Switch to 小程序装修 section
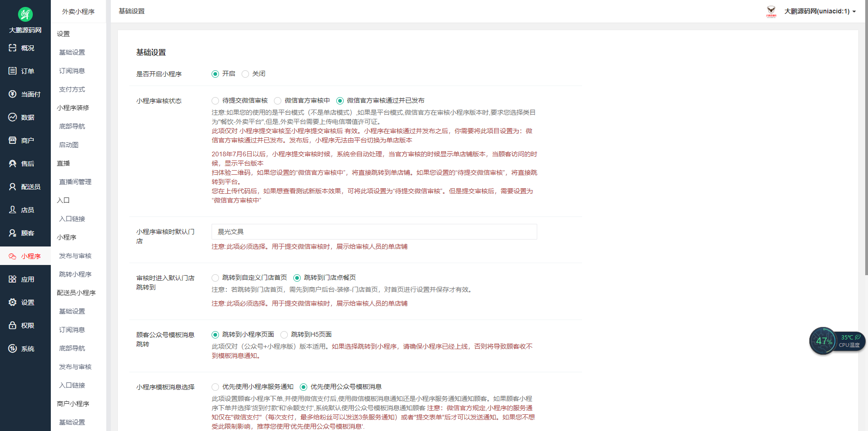 (x=73, y=107)
